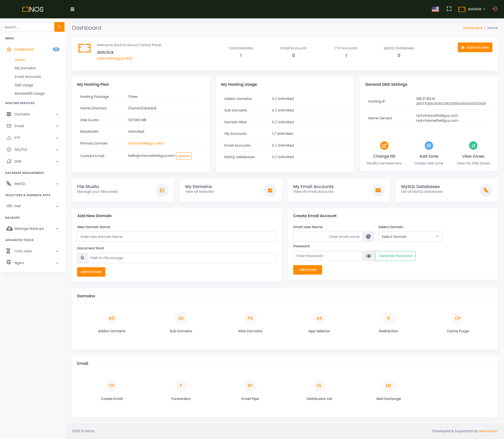Click the Eenos logo in header
This screenshot has height=439, width=504.
33,9
